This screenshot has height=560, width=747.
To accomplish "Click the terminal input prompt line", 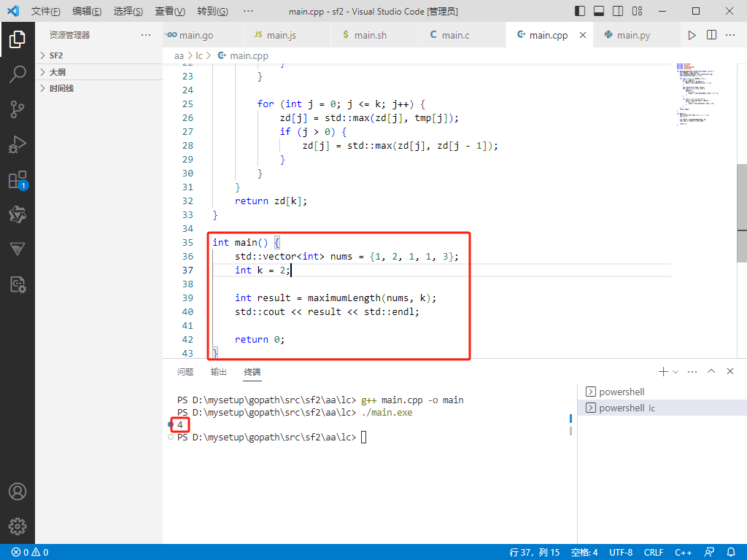I will (271, 437).
